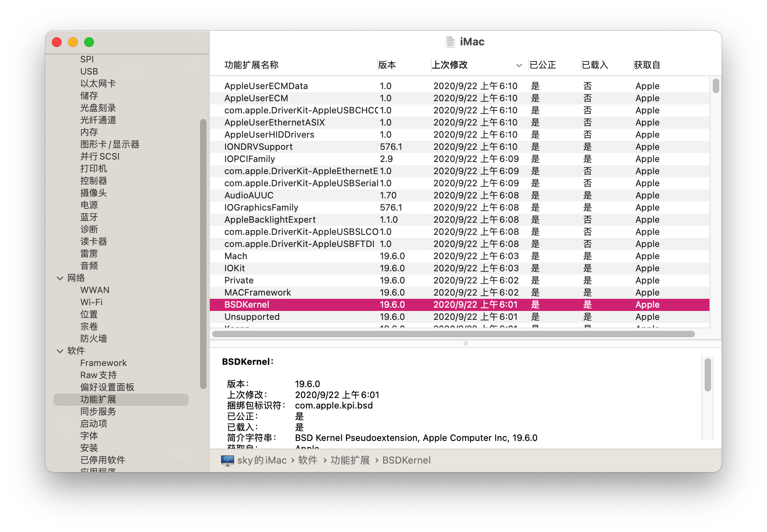The width and height of the screenshot is (767, 532).
Task: Open Wi-Fi under the network section
Action: [x=92, y=302]
